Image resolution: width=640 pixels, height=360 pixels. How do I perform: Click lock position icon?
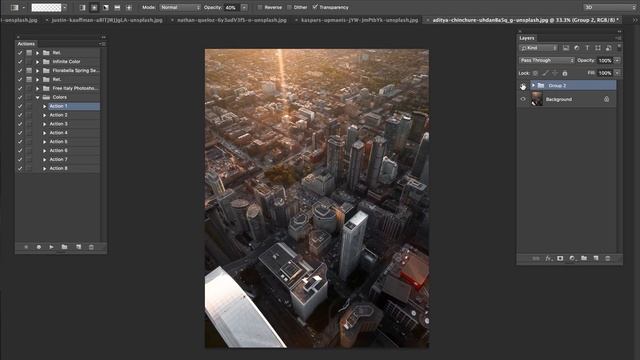(555, 73)
